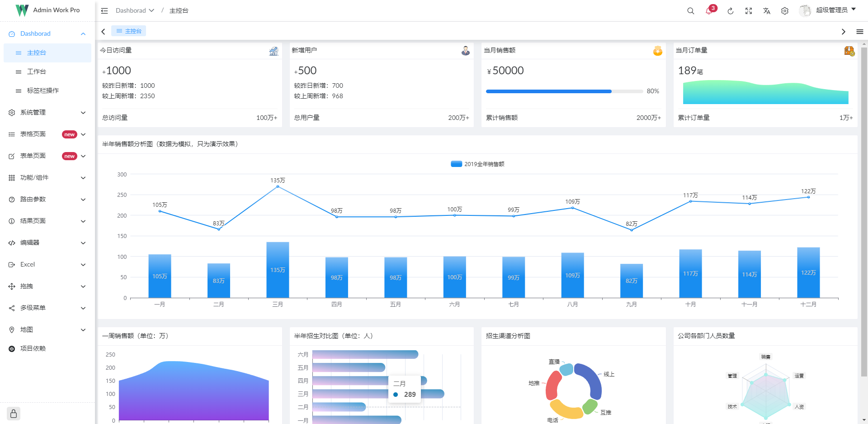Click the lock icon at sidebar bottom

pyautogui.click(x=13, y=413)
